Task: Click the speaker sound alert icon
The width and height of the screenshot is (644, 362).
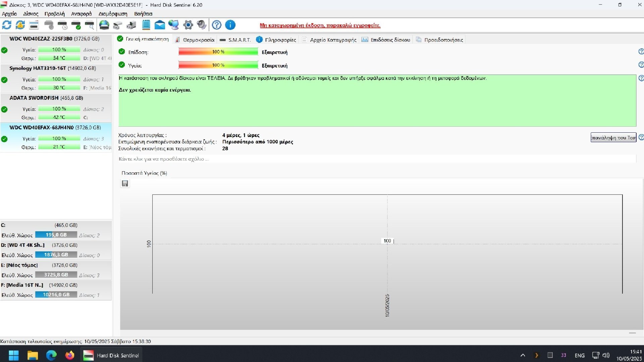Action: point(202,25)
